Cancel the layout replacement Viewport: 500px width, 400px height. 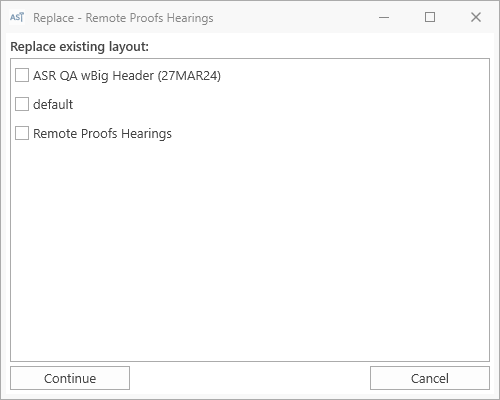coord(430,378)
